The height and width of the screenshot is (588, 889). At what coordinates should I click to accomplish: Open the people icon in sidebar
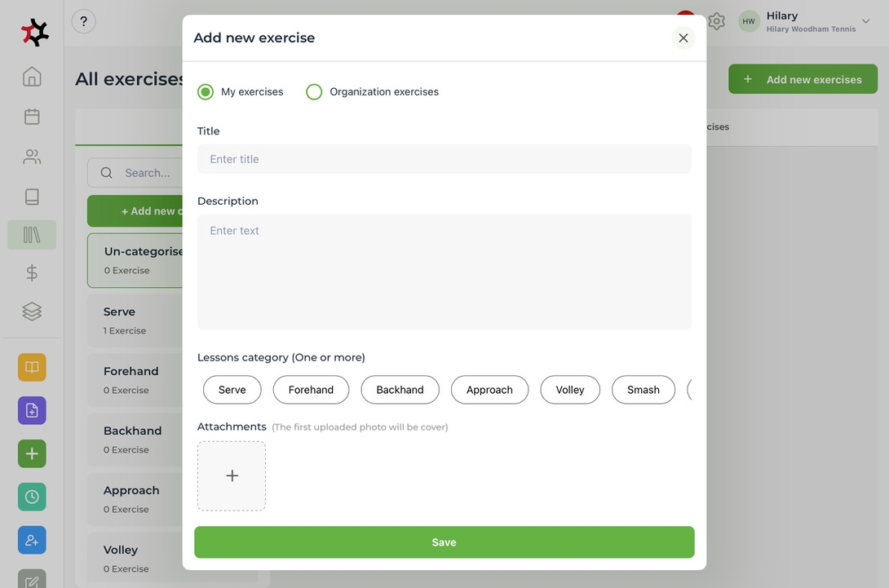[32, 157]
